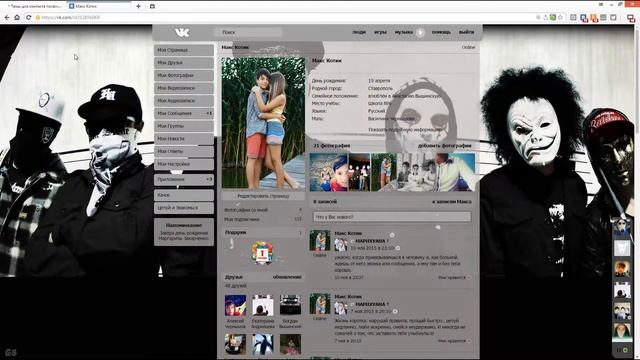Open the Подарки section header
The height and width of the screenshot is (360, 640).
(x=263, y=233)
